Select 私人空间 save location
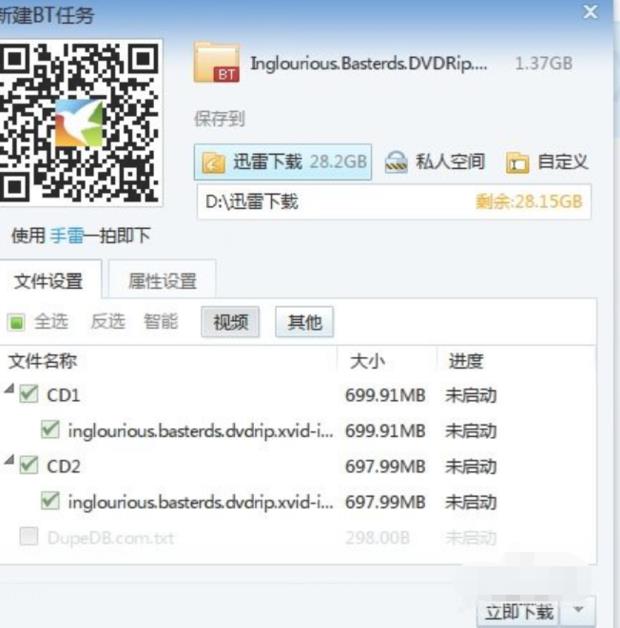 [435, 162]
